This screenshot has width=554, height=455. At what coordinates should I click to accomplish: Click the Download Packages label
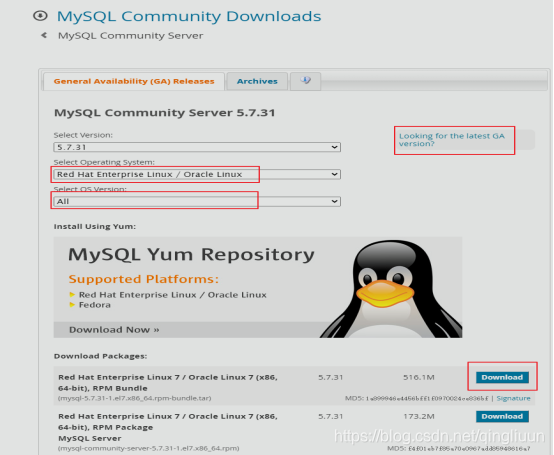point(100,356)
